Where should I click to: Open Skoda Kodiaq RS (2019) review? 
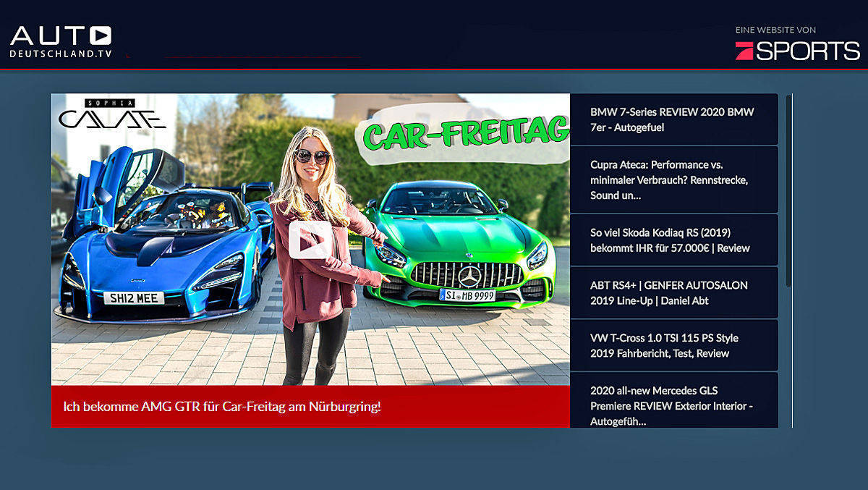[673, 240]
